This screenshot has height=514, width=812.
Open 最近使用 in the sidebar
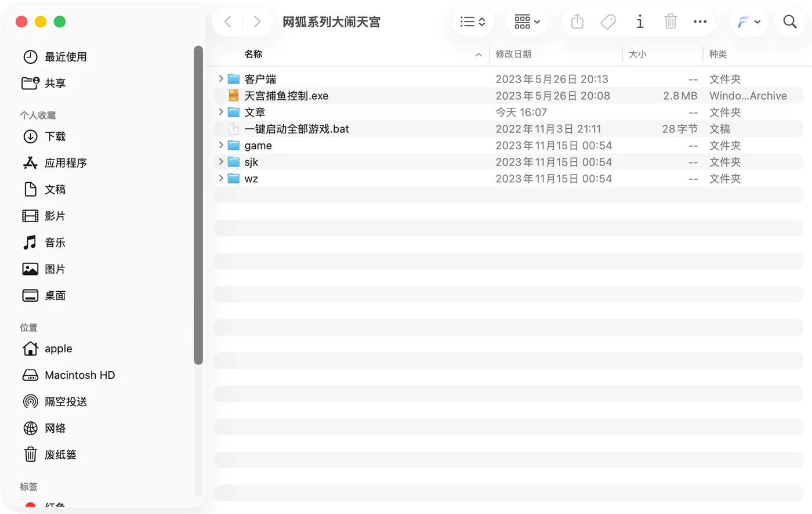pyautogui.click(x=55, y=57)
